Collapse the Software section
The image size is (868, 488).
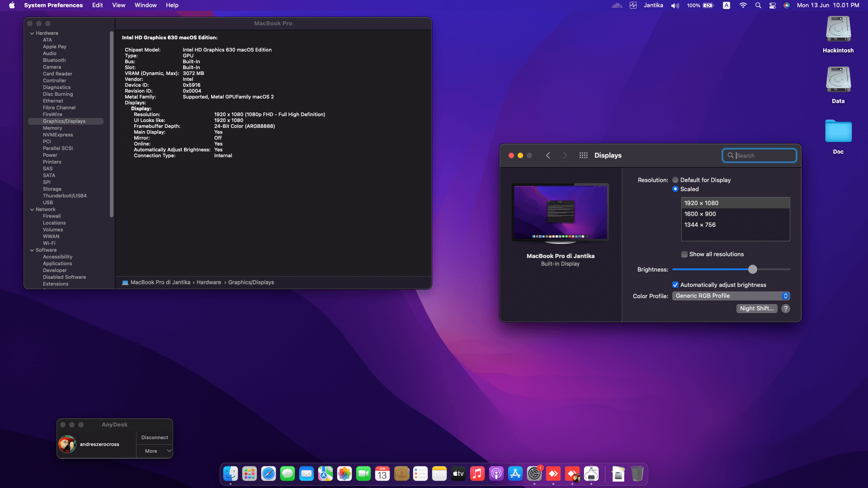(32, 250)
